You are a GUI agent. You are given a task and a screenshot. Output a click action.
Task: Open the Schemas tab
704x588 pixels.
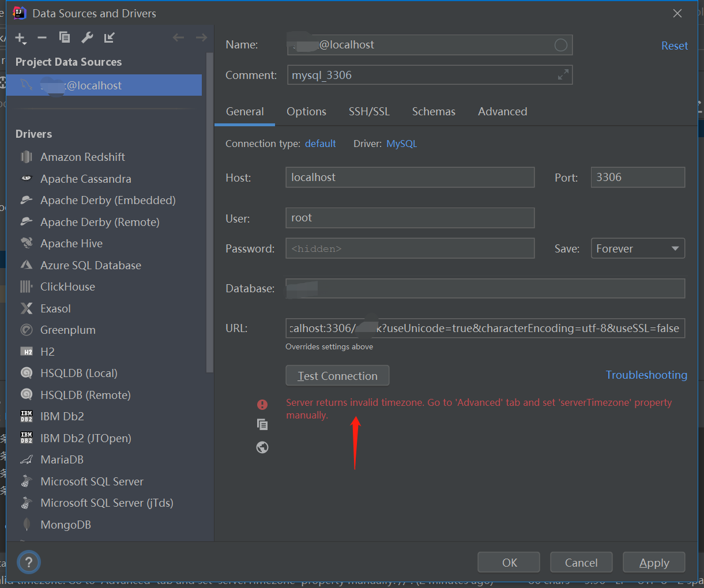coord(434,112)
